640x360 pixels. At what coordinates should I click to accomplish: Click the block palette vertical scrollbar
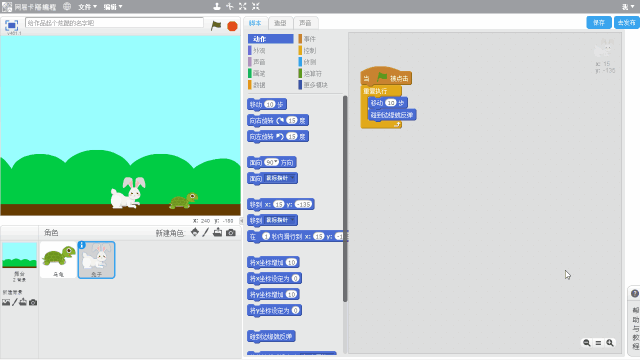click(x=345, y=199)
